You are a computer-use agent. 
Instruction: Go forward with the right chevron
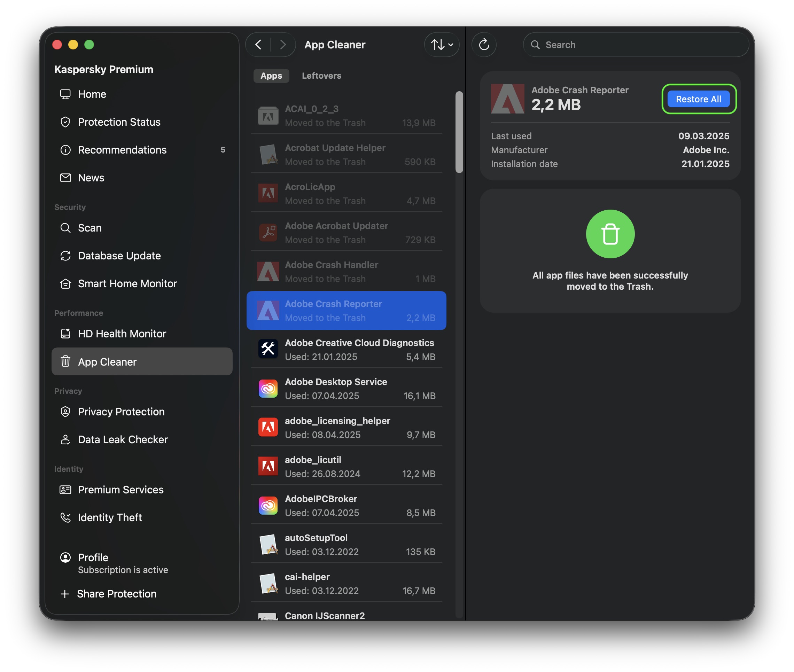[x=283, y=45]
